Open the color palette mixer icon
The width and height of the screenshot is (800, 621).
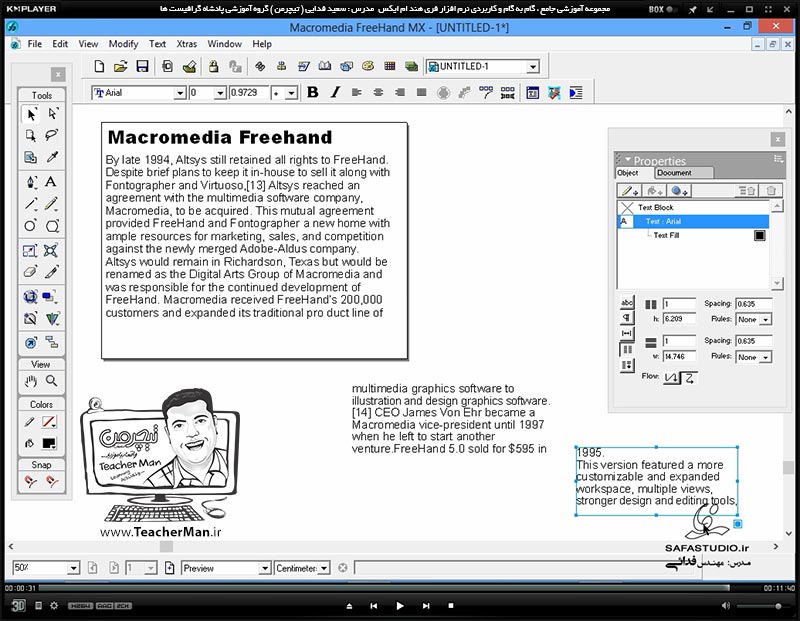point(368,66)
